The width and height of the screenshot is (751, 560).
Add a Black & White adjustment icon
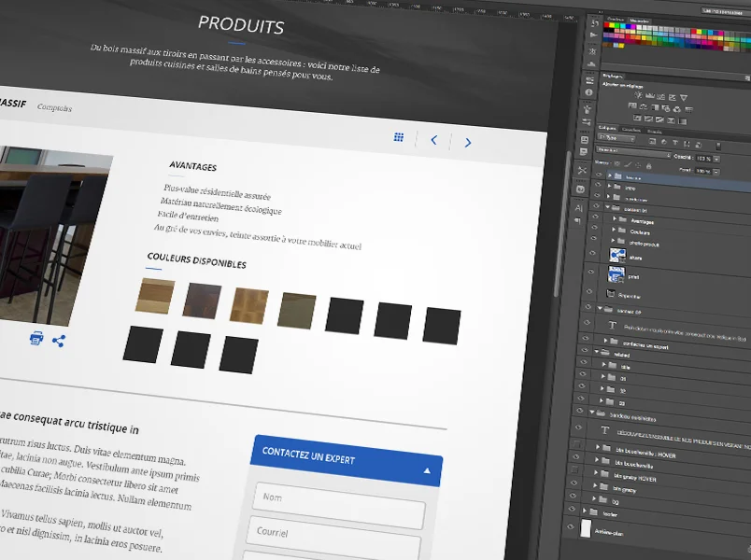(655, 107)
